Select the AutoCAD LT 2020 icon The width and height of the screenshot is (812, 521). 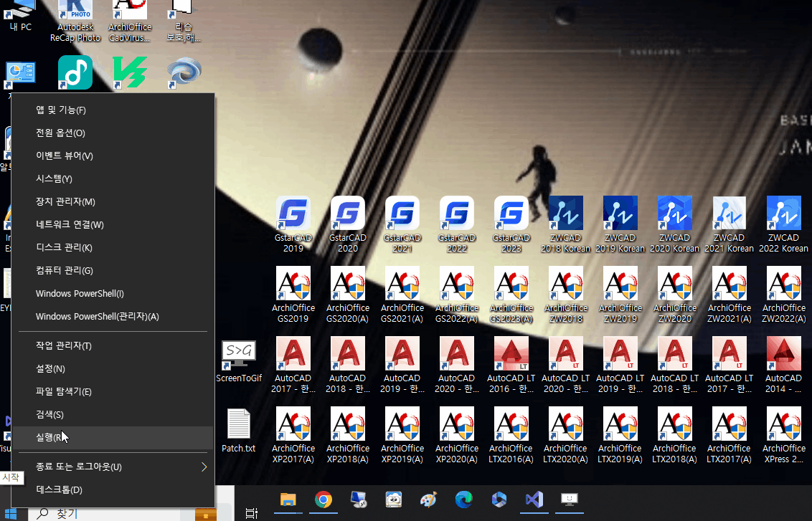point(565,364)
